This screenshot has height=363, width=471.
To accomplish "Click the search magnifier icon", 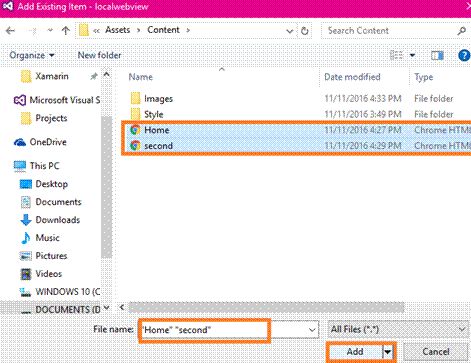I will click(x=462, y=31).
